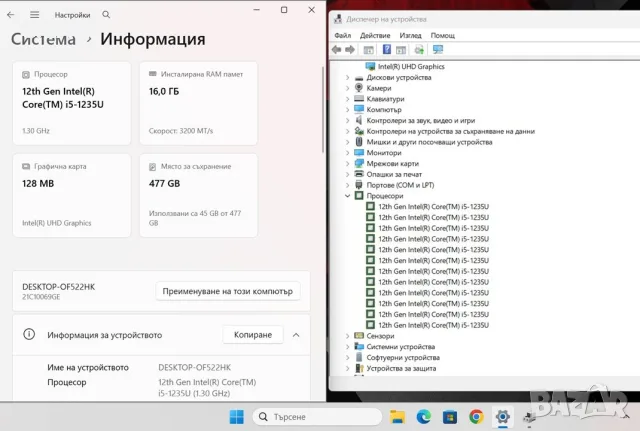This screenshot has height=431, width=640.
Task: Open Google Chrome from taskbar
Action: click(476, 417)
